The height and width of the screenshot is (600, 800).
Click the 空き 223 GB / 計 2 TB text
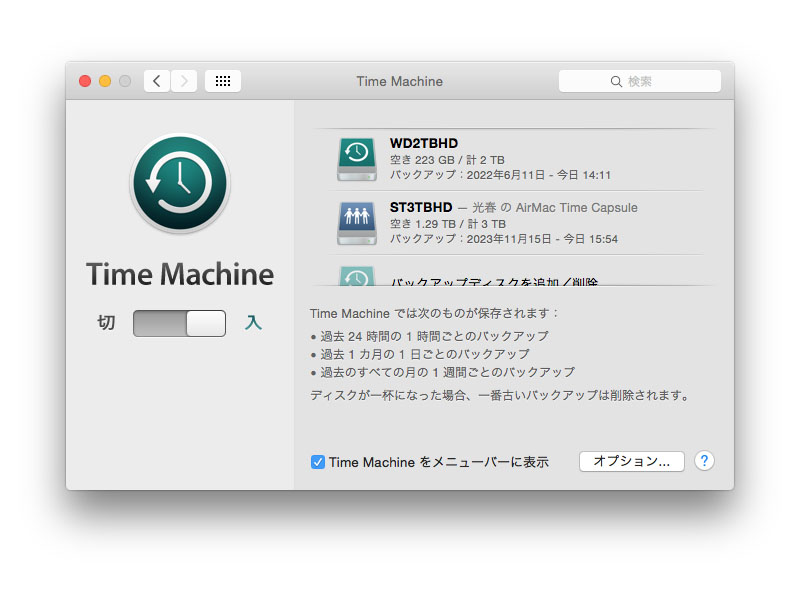click(x=447, y=160)
